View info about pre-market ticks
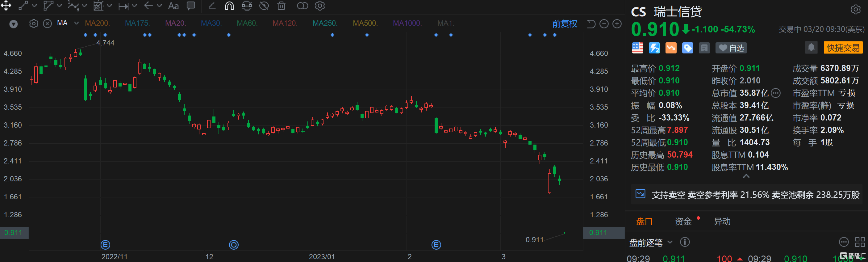 click(685, 242)
